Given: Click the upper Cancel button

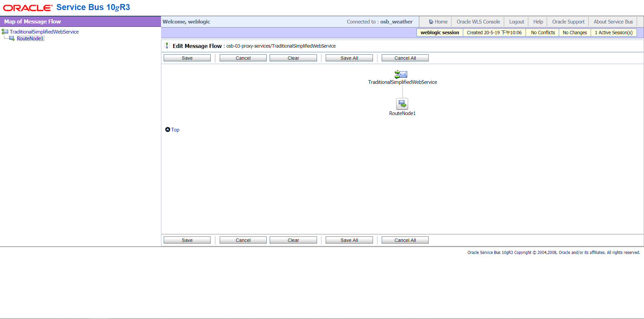Looking at the screenshot, I should coord(243,58).
